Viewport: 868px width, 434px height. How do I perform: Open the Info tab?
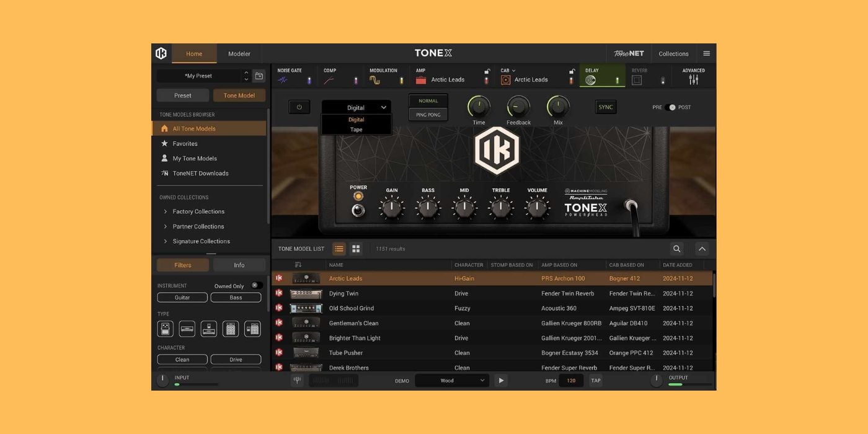click(x=239, y=265)
